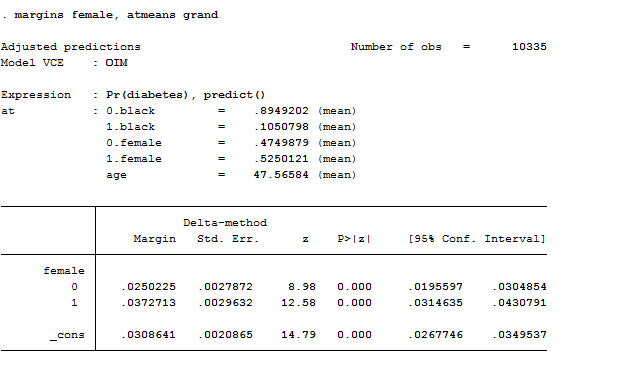Screen dimensions: 629x371
Task: Click the P>|z| column header
Action: (354, 239)
